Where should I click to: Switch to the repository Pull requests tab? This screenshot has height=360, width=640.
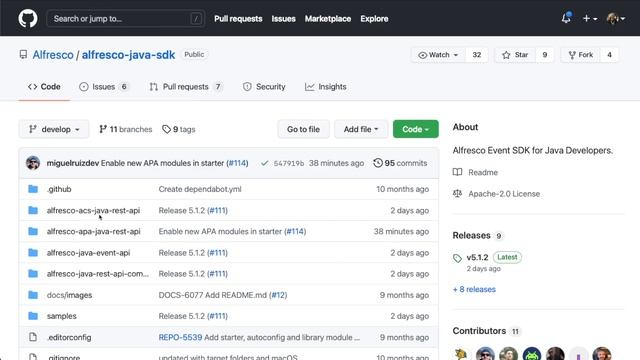186,87
